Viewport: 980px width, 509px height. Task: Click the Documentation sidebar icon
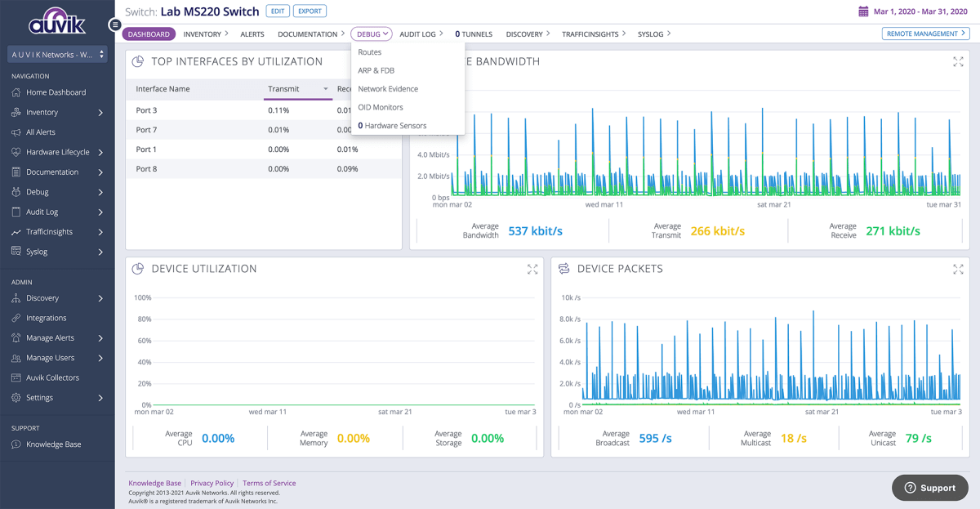coord(16,172)
